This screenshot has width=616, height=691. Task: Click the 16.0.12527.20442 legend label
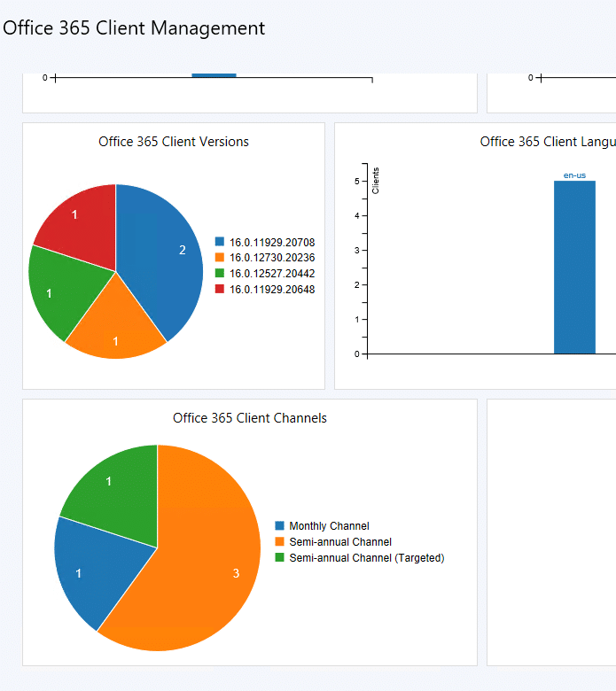point(272,274)
